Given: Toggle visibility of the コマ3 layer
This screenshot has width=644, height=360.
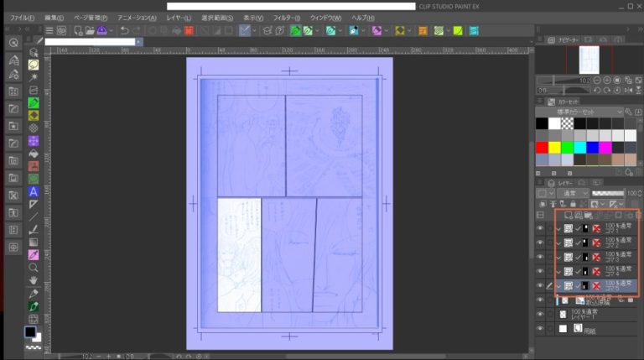Looking at the screenshot, I should pos(540,256).
